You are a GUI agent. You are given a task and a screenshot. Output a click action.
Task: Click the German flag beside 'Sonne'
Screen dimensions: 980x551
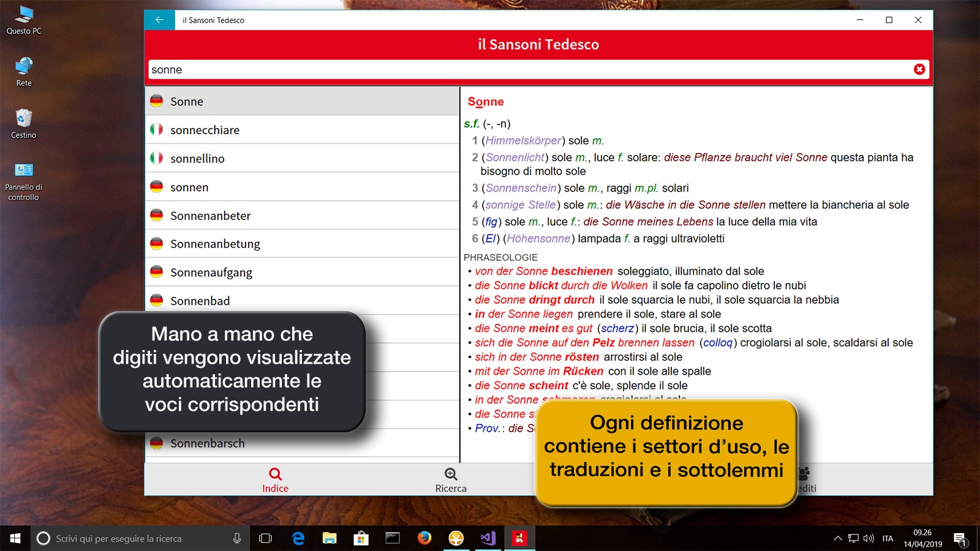tap(157, 101)
